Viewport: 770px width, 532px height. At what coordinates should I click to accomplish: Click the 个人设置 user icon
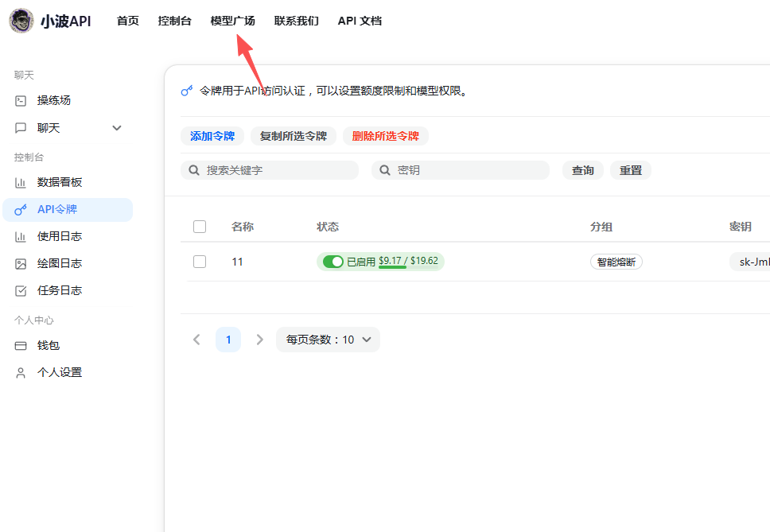tap(21, 373)
